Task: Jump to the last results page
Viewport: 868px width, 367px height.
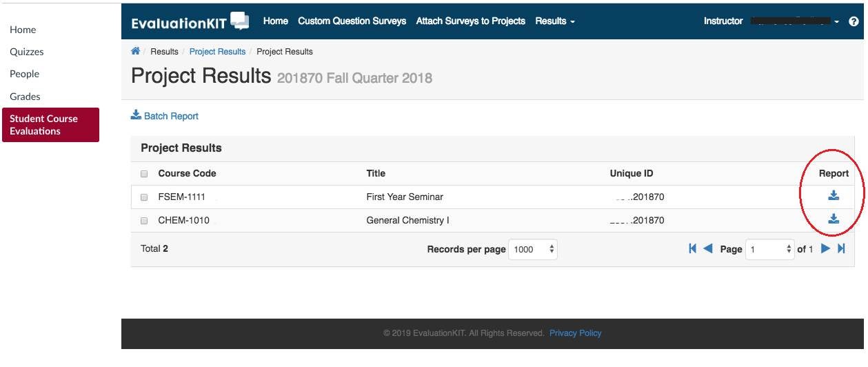Action: coord(841,249)
